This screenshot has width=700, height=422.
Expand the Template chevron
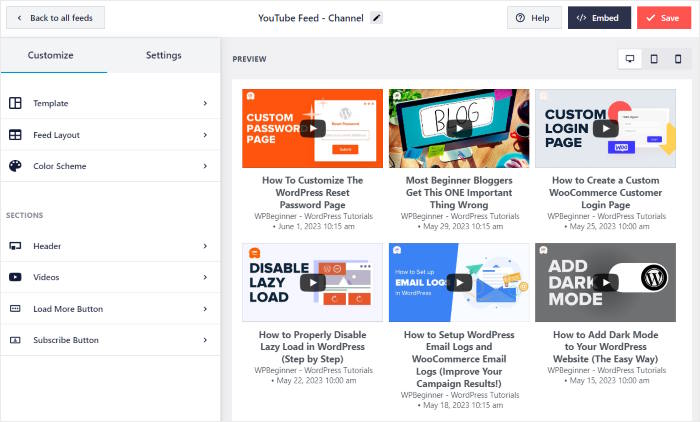tap(205, 103)
